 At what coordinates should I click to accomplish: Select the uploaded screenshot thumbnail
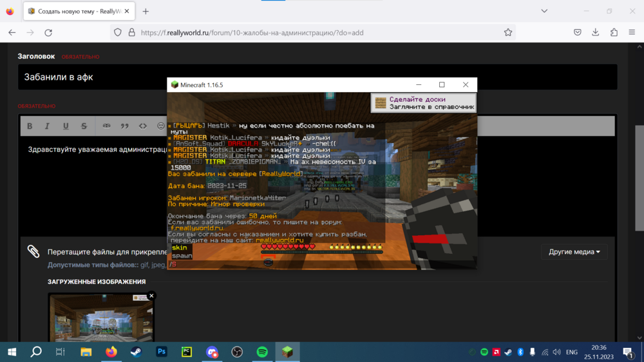[x=101, y=318]
